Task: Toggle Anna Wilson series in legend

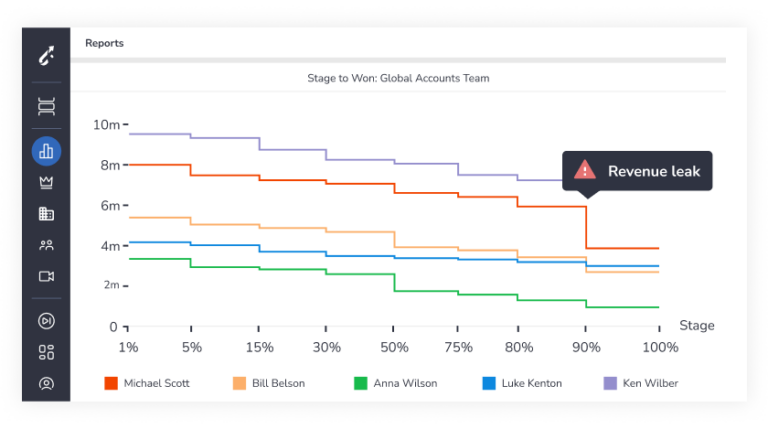Action: pos(396,383)
